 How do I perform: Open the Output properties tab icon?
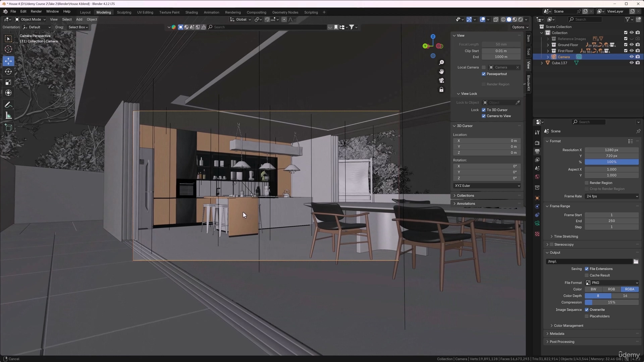(x=537, y=152)
